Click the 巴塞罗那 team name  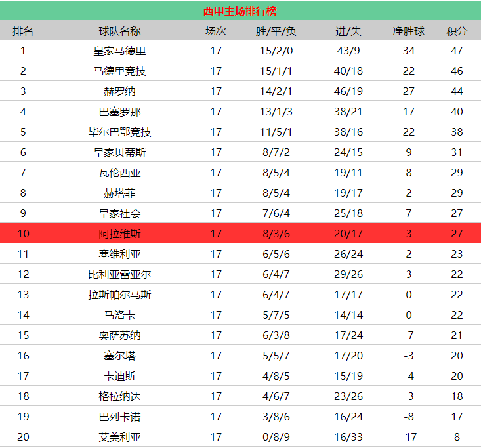119,112
